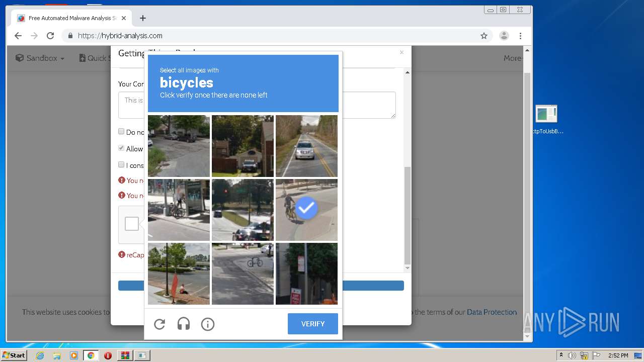Get an audio captcha challenge
Image resolution: width=644 pixels, height=362 pixels.
coord(184,324)
